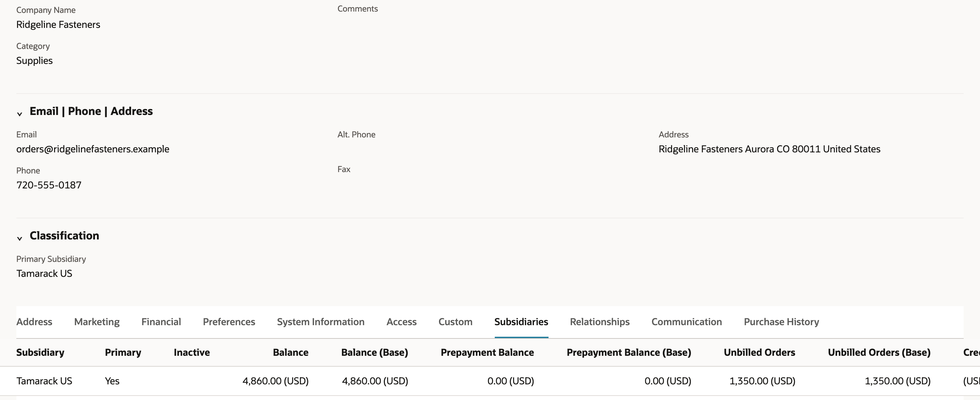980x400 pixels.
Task: Click the Unbilled Orders column header
Action: pyautogui.click(x=759, y=352)
